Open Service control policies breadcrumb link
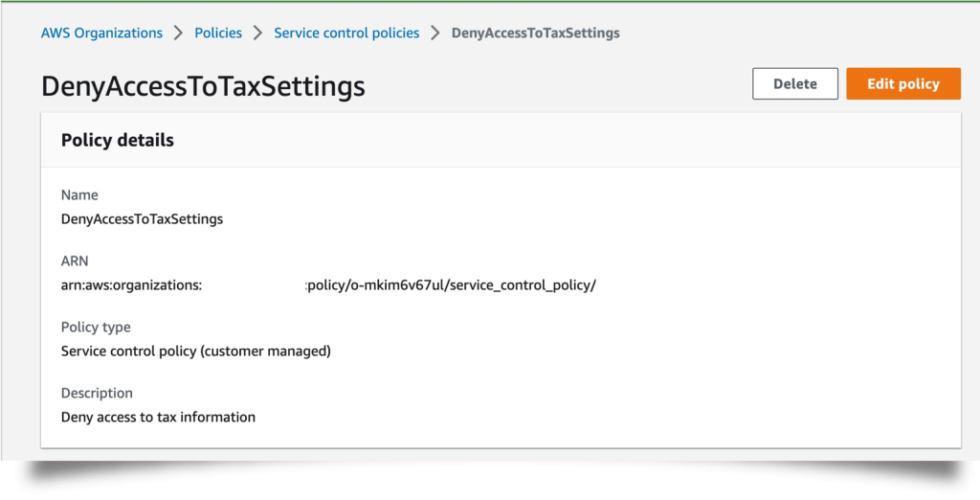 click(x=346, y=34)
